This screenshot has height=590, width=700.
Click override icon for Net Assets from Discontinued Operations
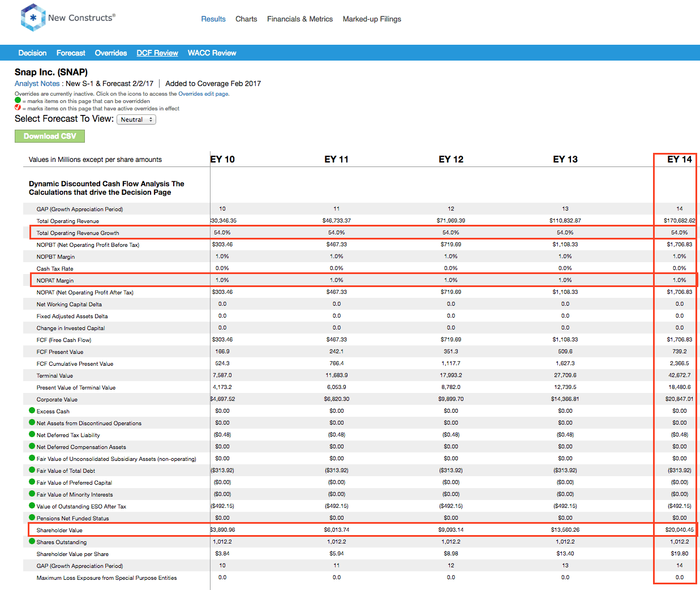click(32, 422)
